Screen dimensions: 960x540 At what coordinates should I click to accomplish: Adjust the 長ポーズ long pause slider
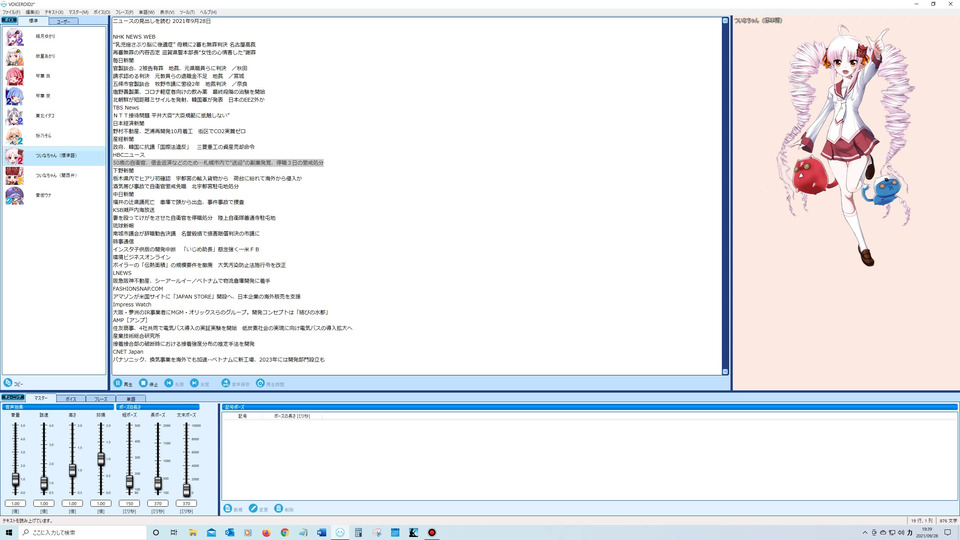[x=158, y=484]
